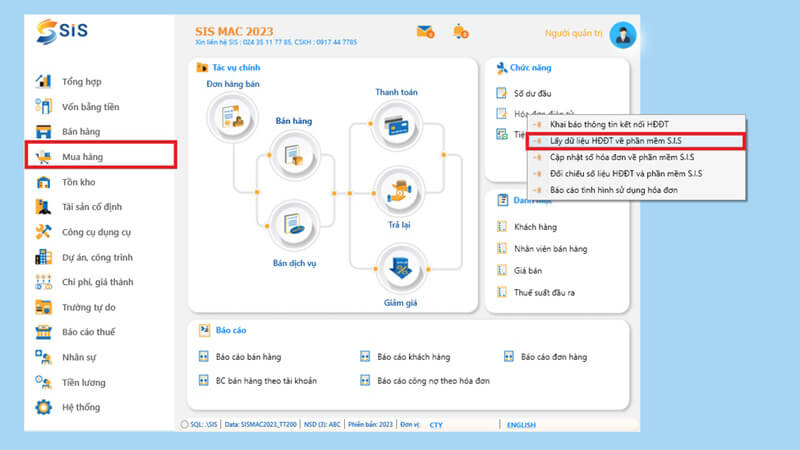Screen dimensions: 800x450
Task: Open the Trường tự do icon
Action: coord(43,307)
